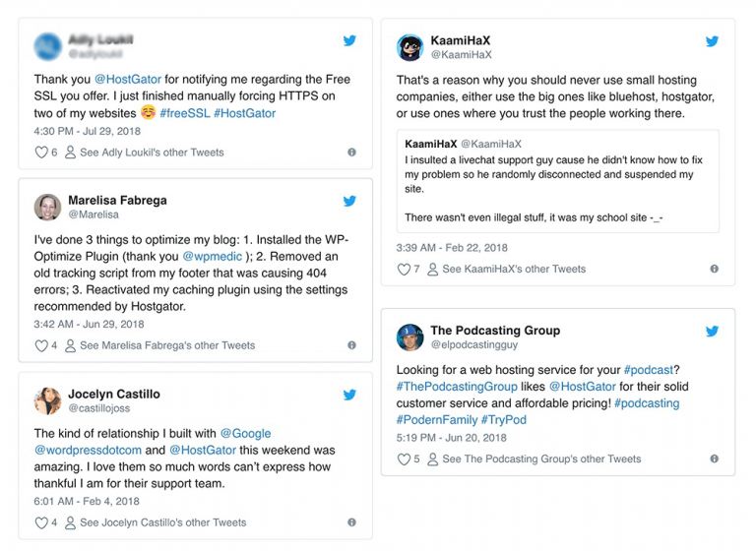Click info icon on Adly Loukil tweet

click(x=351, y=153)
